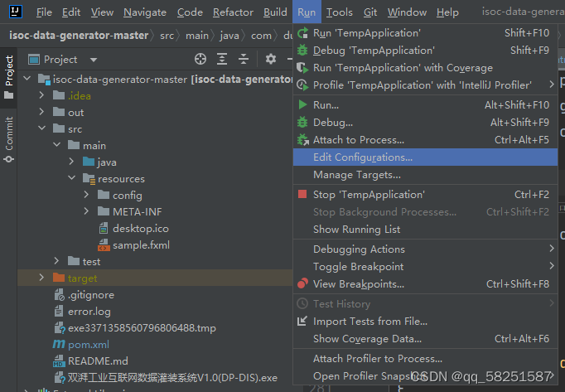Click the blue java source folder icon
This screenshot has height=392, width=565.
(89, 162)
